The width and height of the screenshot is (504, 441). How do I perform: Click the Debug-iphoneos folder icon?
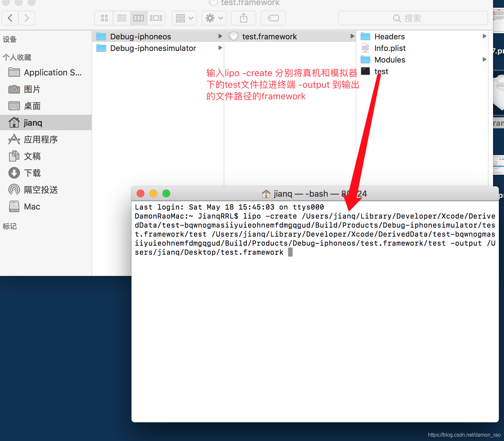pyautogui.click(x=101, y=36)
